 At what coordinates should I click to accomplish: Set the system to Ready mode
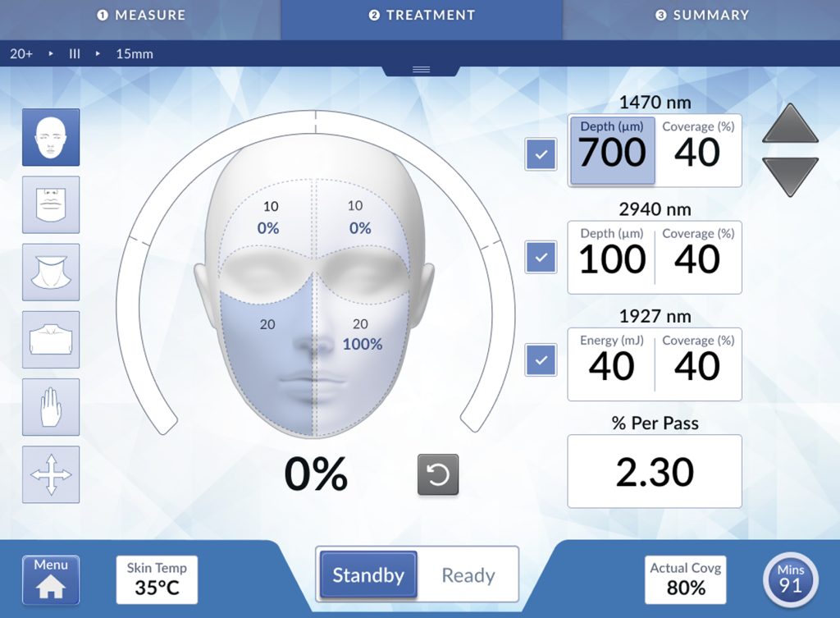click(x=470, y=575)
